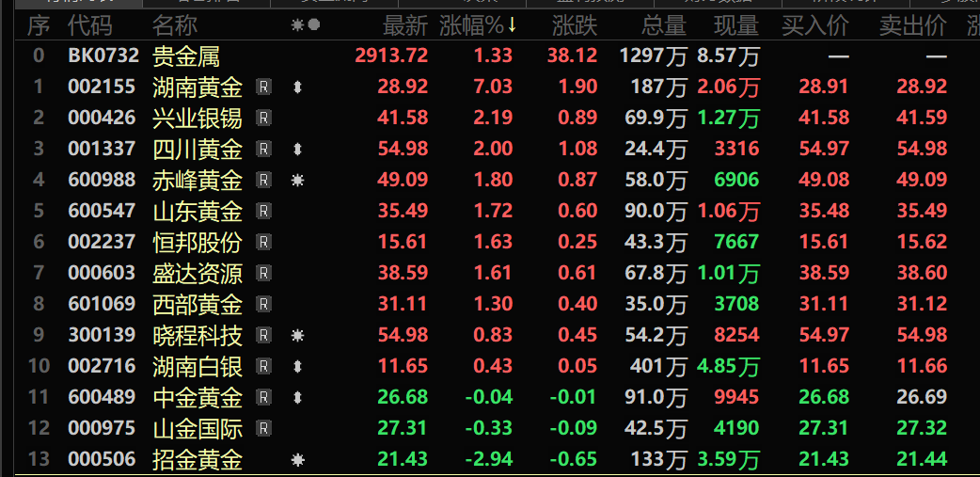Sort by the 最新 column header
The height and width of the screenshot is (477, 980).
coord(405,25)
